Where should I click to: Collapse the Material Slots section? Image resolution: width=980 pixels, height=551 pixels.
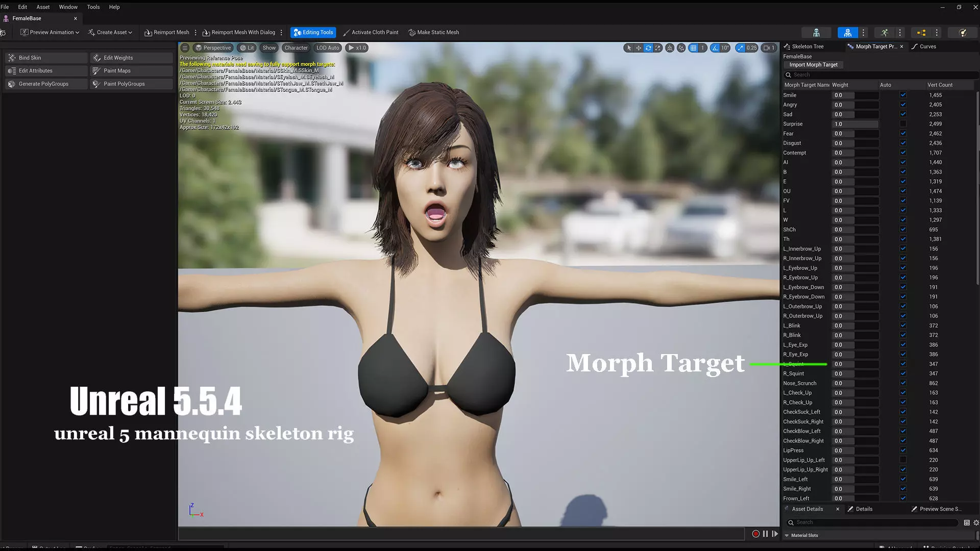coord(787,535)
